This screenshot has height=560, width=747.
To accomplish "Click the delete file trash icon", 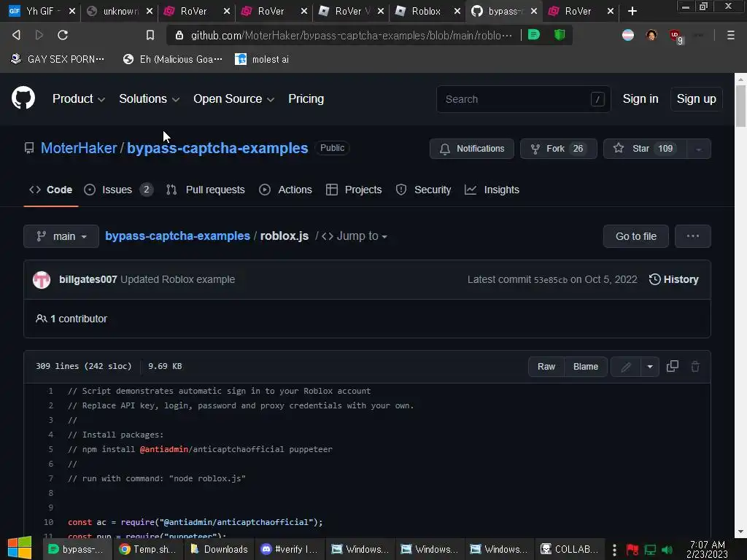I will [695, 366].
